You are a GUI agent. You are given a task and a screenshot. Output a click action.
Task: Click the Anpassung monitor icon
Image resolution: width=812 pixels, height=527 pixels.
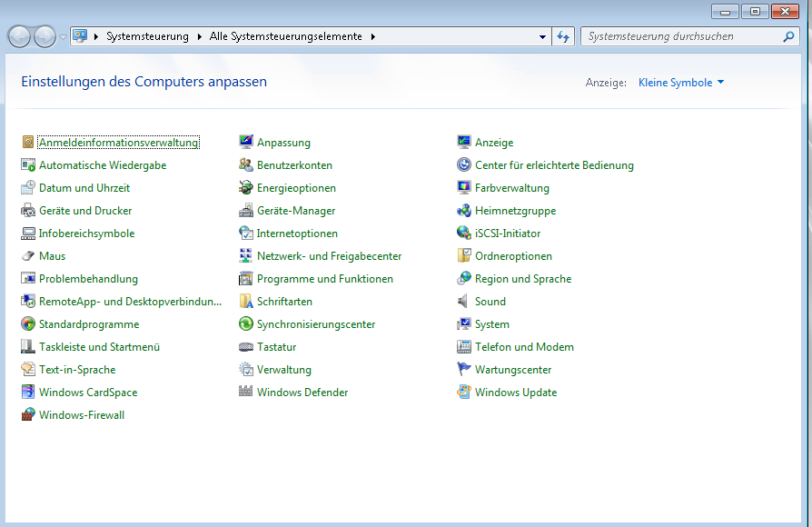pyautogui.click(x=246, y=142)
